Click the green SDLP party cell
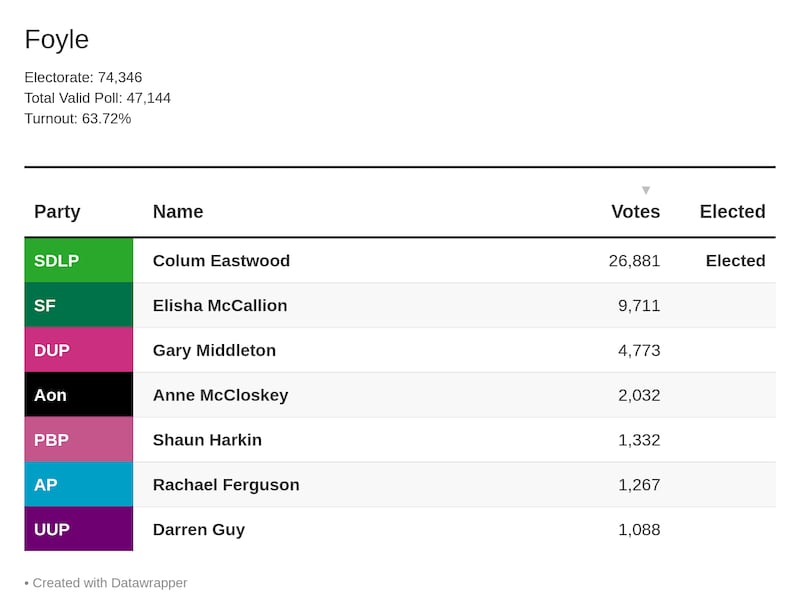Viewport: 800px width, 614px height. click(x=78, y=261)
